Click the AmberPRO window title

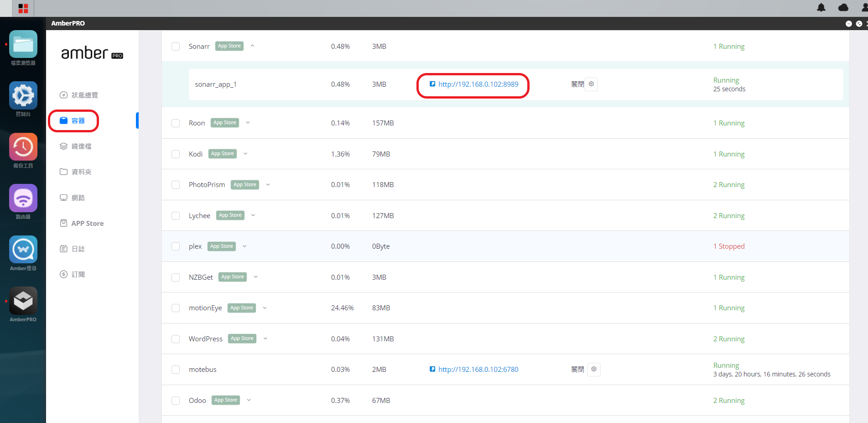coord(68,23)
